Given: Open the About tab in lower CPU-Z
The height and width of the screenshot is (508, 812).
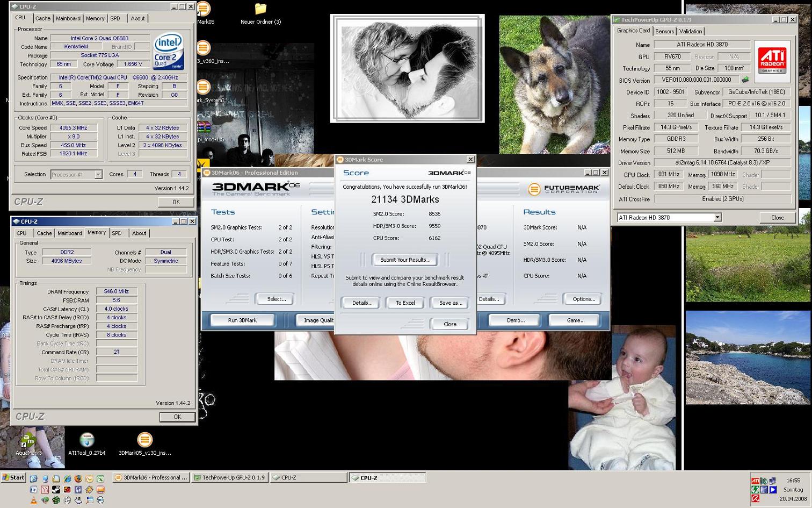Looking at the screenshot, I should tap(139, 233).
